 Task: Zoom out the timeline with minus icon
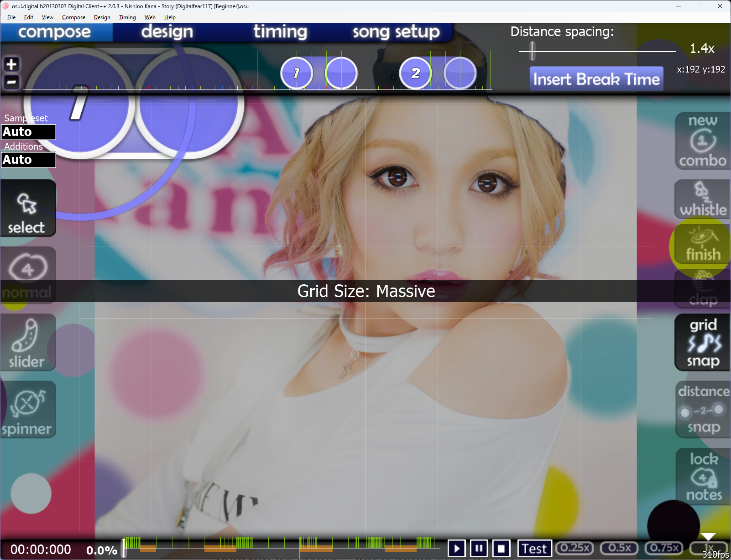click(x=11, y=82)
